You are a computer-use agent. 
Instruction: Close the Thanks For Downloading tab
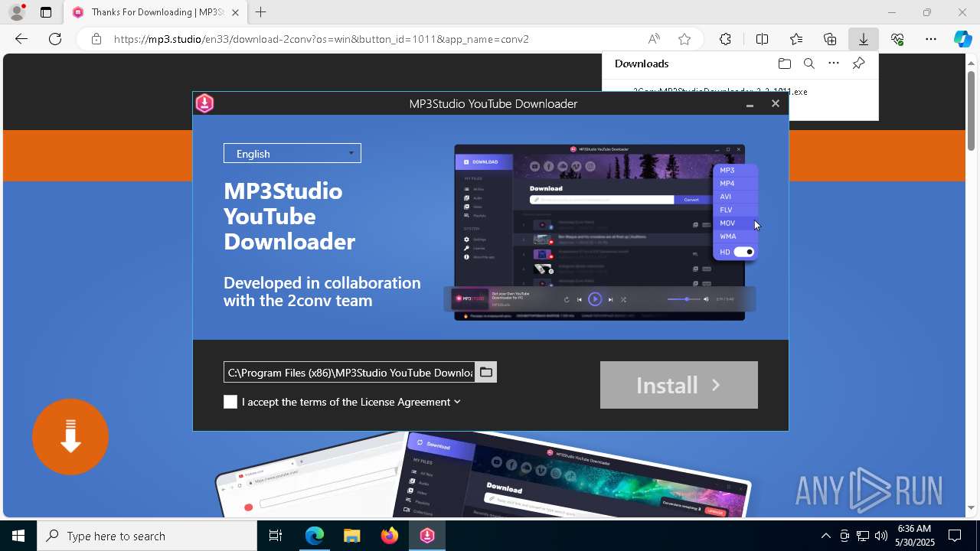coord(235,12)
